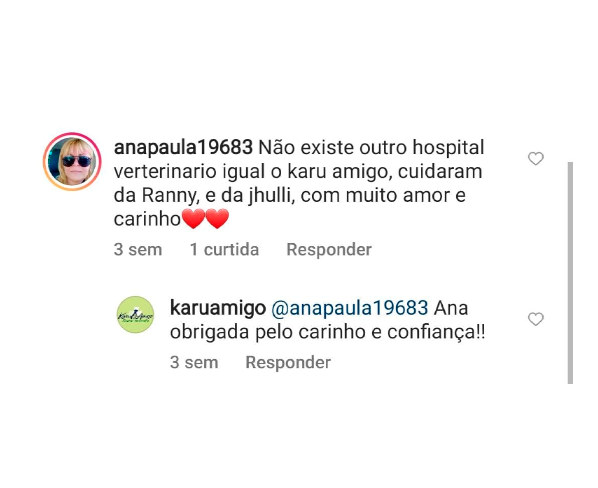Click the text 'obrigada pelo carinho e confiança!!'
This screenshot has width=598, height=488.
[x=328, y=332]
